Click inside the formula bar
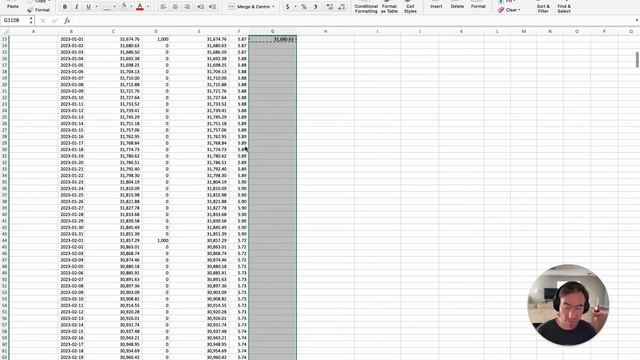The height and width of the screenshot is (360, 640). tap(351, 20)
